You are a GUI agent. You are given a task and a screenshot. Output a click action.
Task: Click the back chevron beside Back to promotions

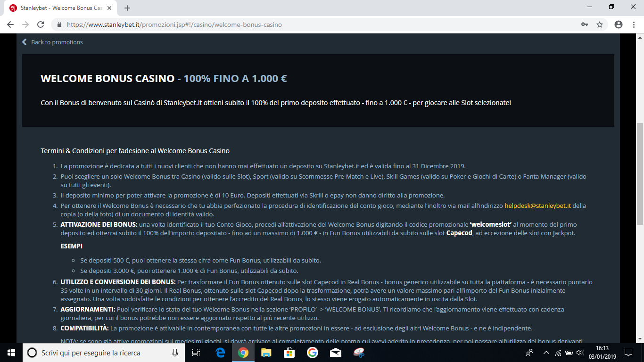point(25,42)
